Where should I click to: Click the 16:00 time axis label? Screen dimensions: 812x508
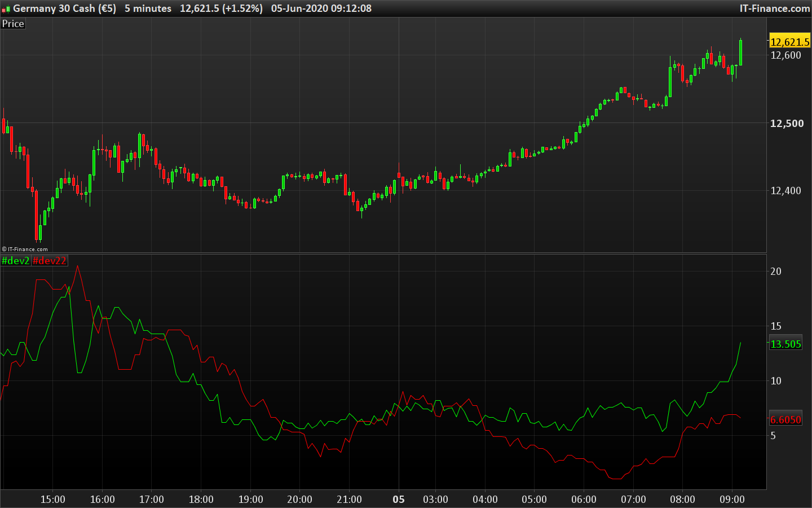coord(102,500)
